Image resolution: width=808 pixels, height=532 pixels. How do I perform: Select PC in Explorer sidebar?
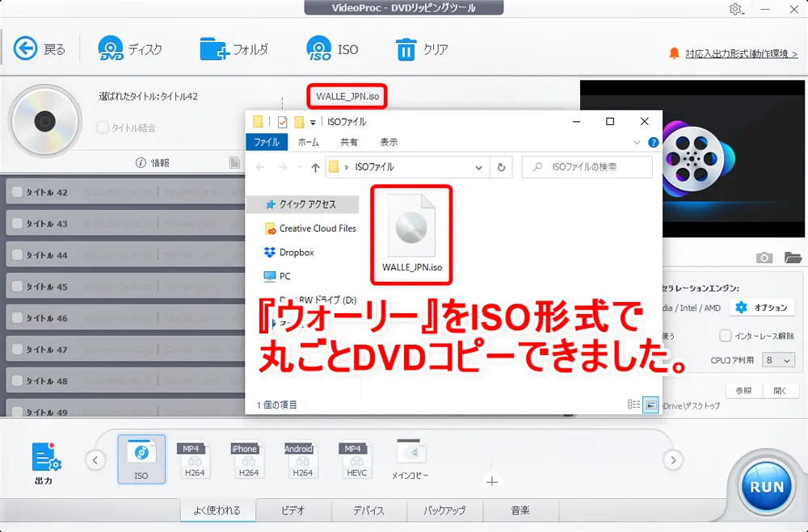click(x=277, y=276)
